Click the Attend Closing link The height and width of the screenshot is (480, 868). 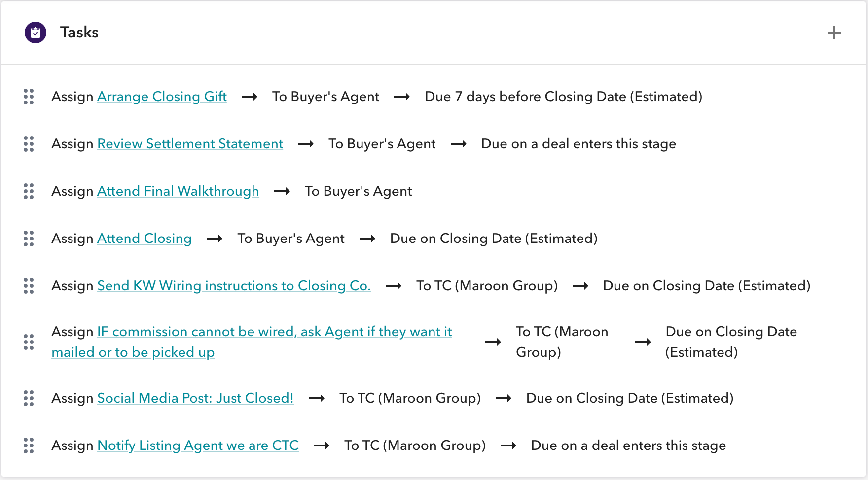pos(145,239)
